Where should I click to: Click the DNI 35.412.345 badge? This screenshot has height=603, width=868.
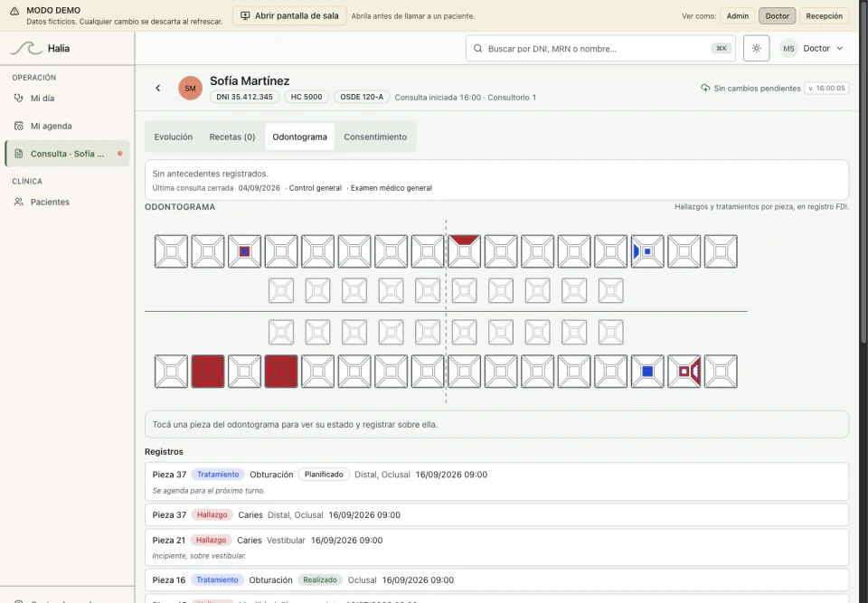click(245, 97)
